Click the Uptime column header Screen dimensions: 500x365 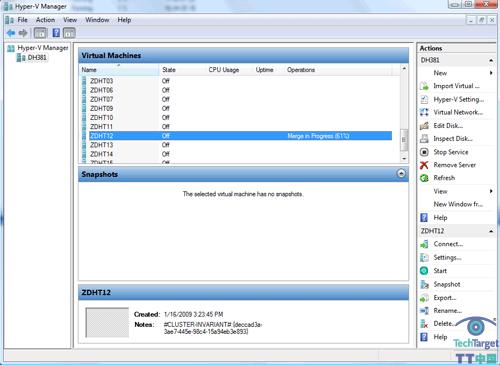click(264, 70)
